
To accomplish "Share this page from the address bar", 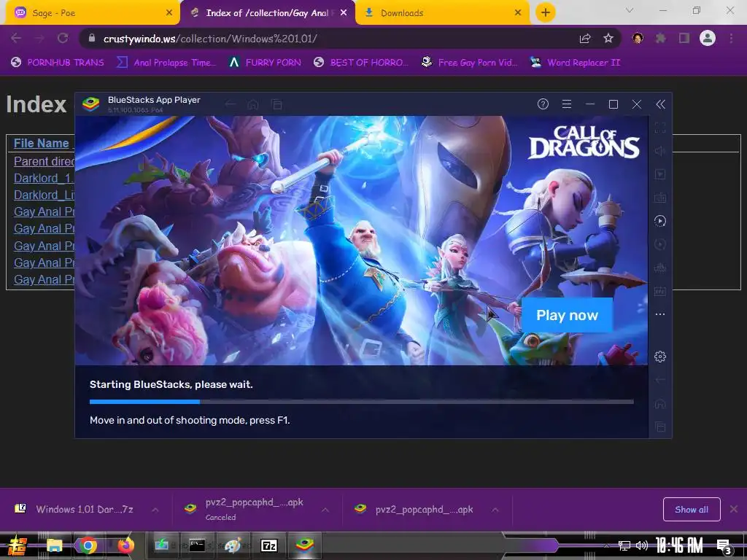I will pos(585,39).
